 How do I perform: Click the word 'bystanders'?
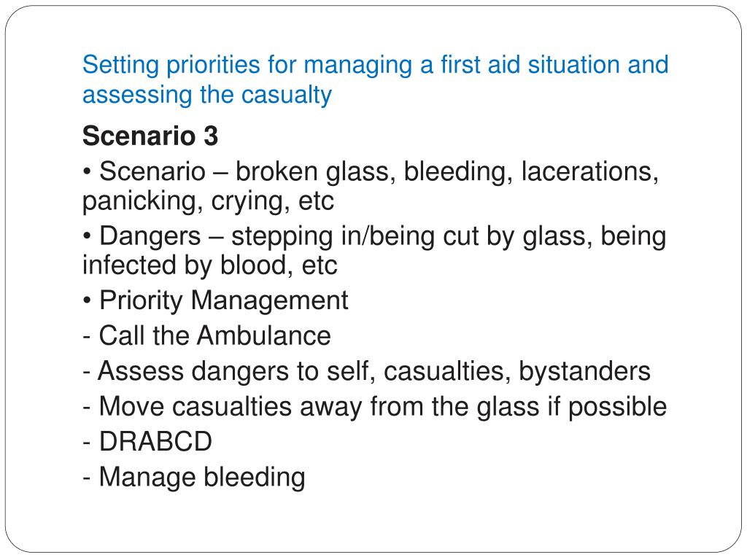click(x=584, y=371)
